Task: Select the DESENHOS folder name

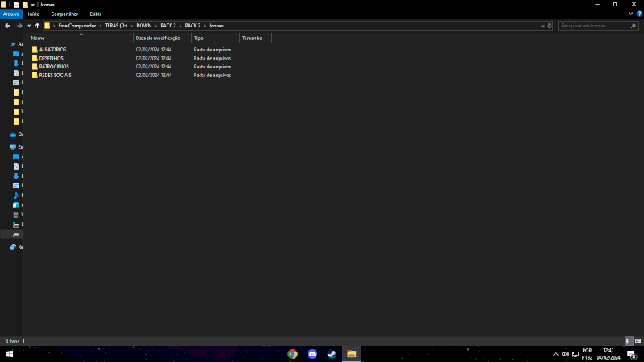Action: coord(51,58)
